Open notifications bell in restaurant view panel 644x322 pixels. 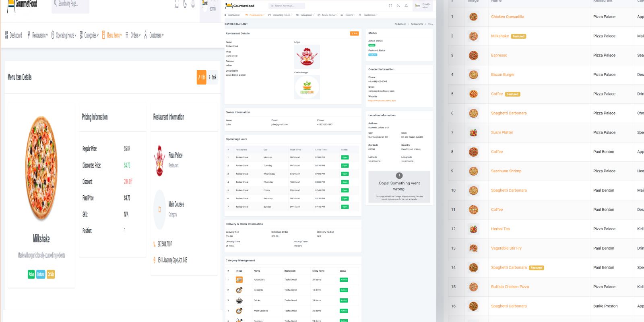coord(406,6)
